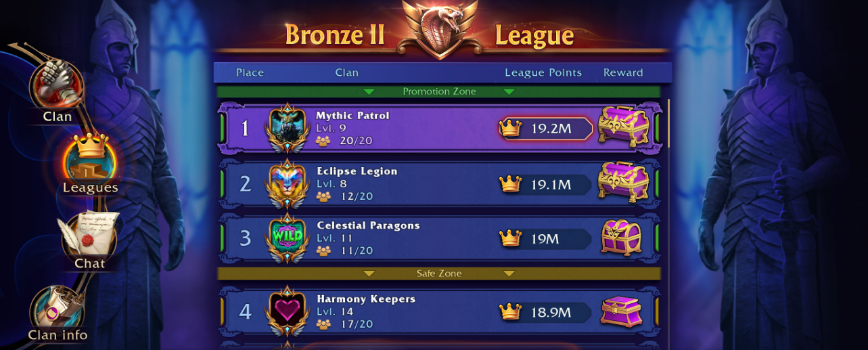This screenshot has height=350, width=868.
Task: Click left arrow on Promotion Zone banner
Action: (369, 91)
